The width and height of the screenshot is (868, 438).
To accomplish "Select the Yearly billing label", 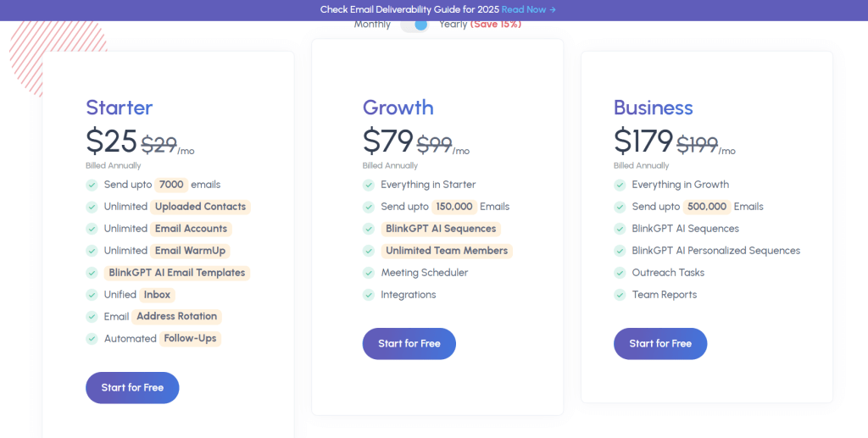I will pos(453,25).
